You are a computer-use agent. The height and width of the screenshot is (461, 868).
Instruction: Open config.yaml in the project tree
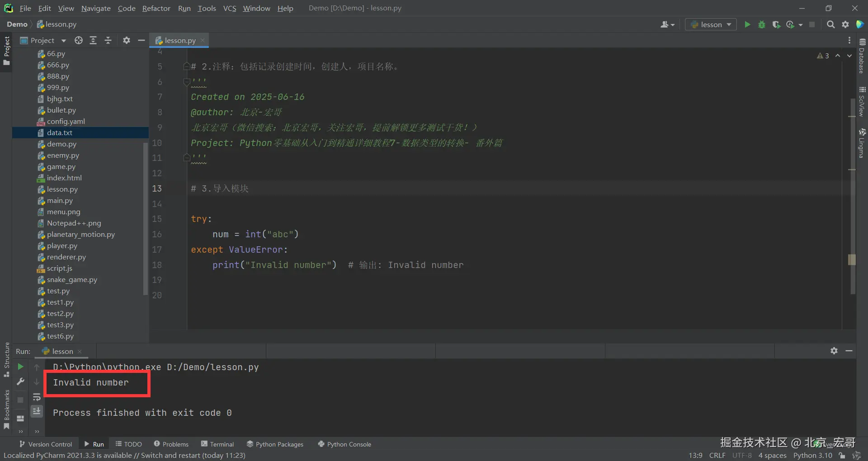pyautogui.click(x=66, y=121)
